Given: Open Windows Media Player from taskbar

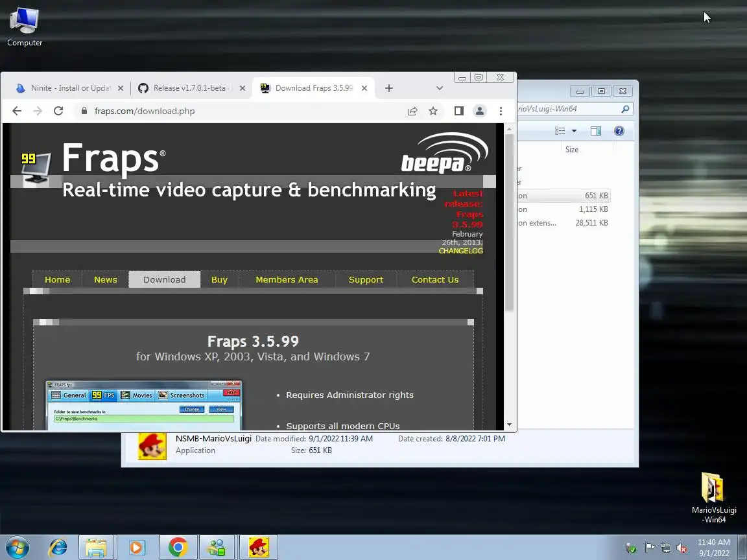Looking at the screenshot, I should click(136, 548).
